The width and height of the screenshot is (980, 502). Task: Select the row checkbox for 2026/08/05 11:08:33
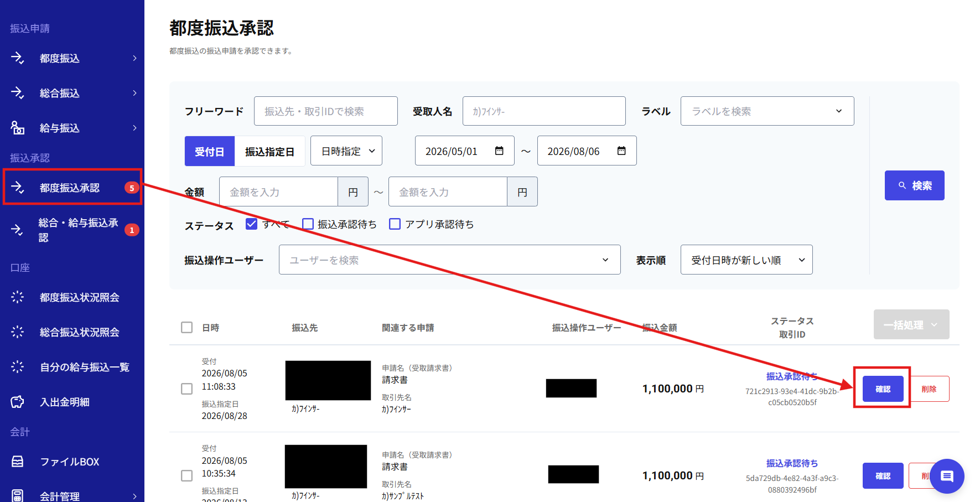click(x=187, y=389)
